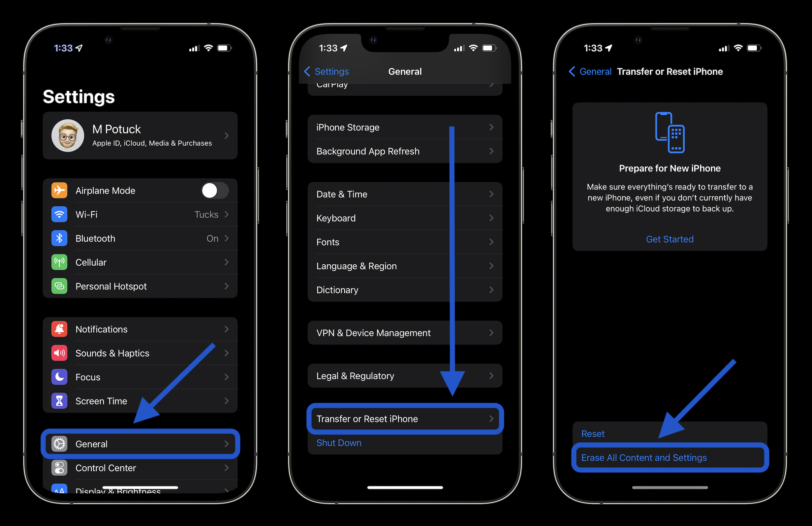The height and width of the screenshot is (526, 812).
Task: Click Get Started for new iPhone transfer
Action: tap(670, 239)
